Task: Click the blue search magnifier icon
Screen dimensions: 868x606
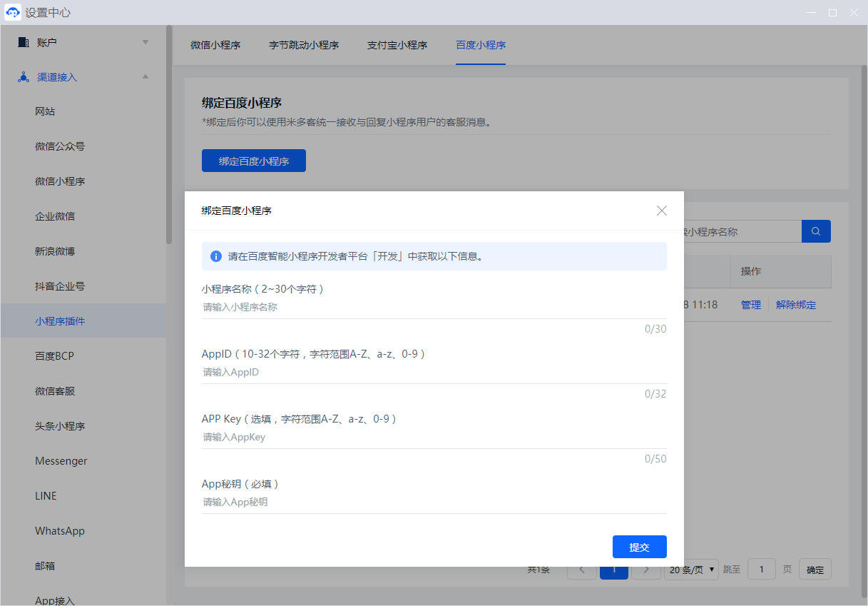Action: point(816,231)
